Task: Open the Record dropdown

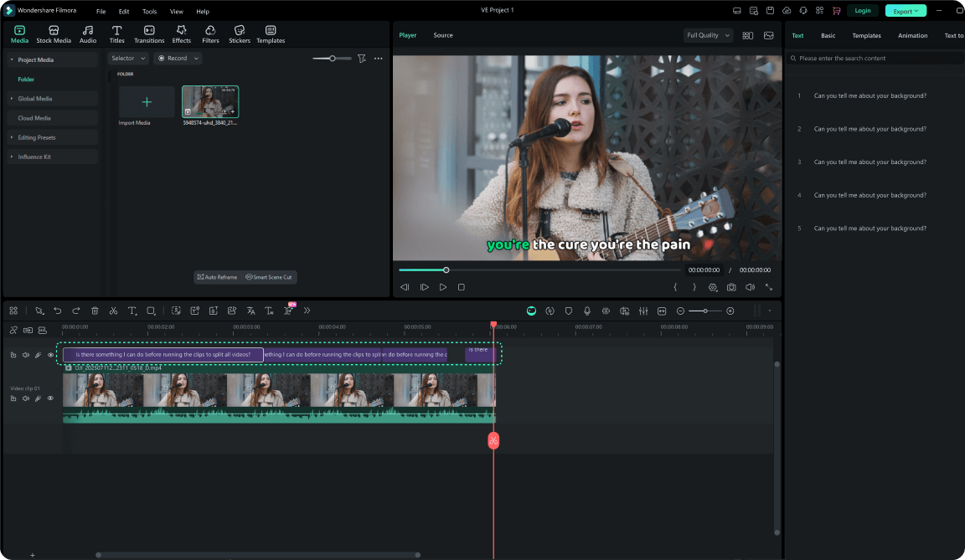Action: point(178,59)
